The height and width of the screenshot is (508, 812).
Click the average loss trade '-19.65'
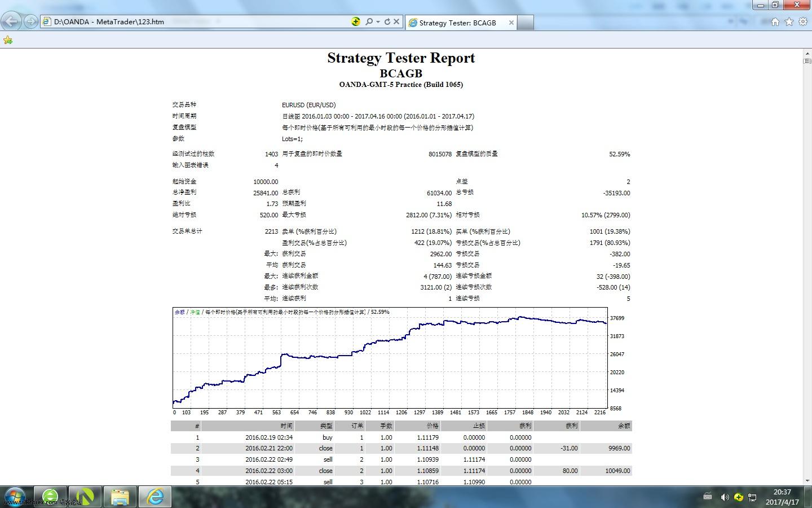(x=621, y=265)
